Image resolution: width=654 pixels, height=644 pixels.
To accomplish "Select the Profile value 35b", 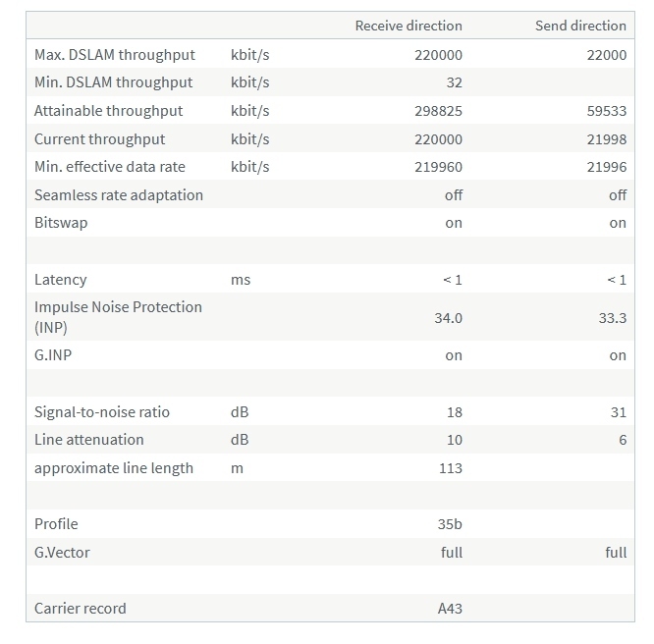I will click(x=450, y=524).
